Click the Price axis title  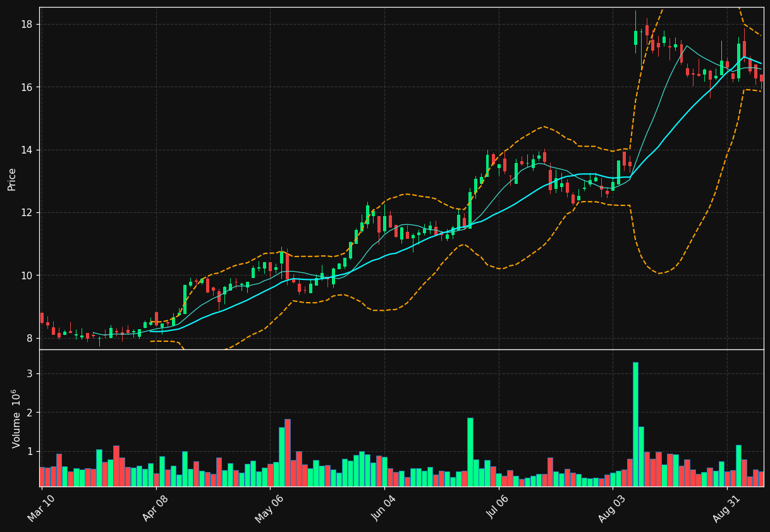coord(12,179)
